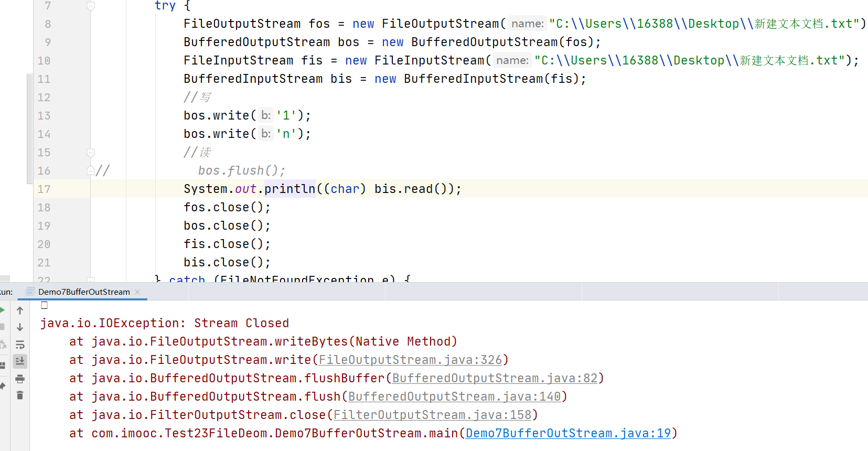Click the 'b:' hint before 'n'
This screenshot has height=451, width=868.
[266, 134]
